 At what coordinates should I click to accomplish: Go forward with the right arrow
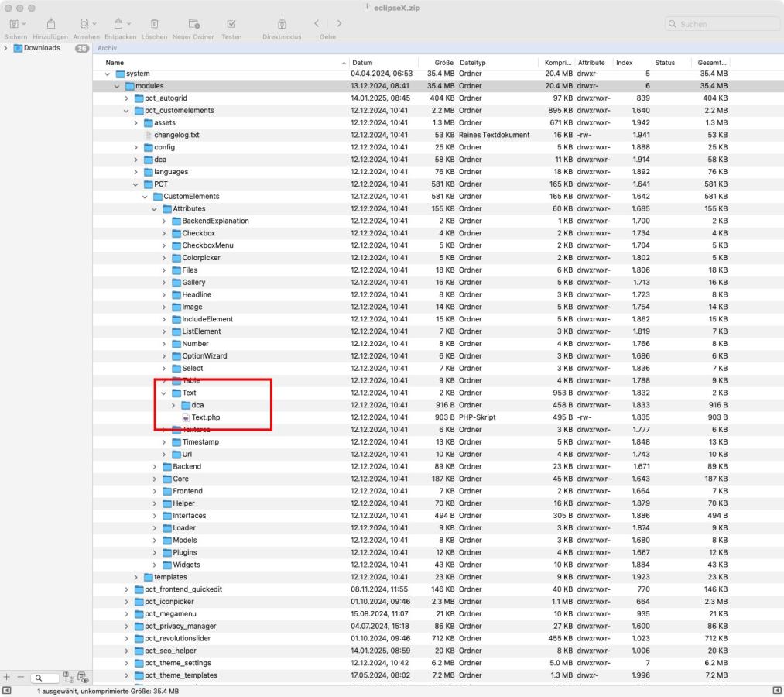click(338, 24)
